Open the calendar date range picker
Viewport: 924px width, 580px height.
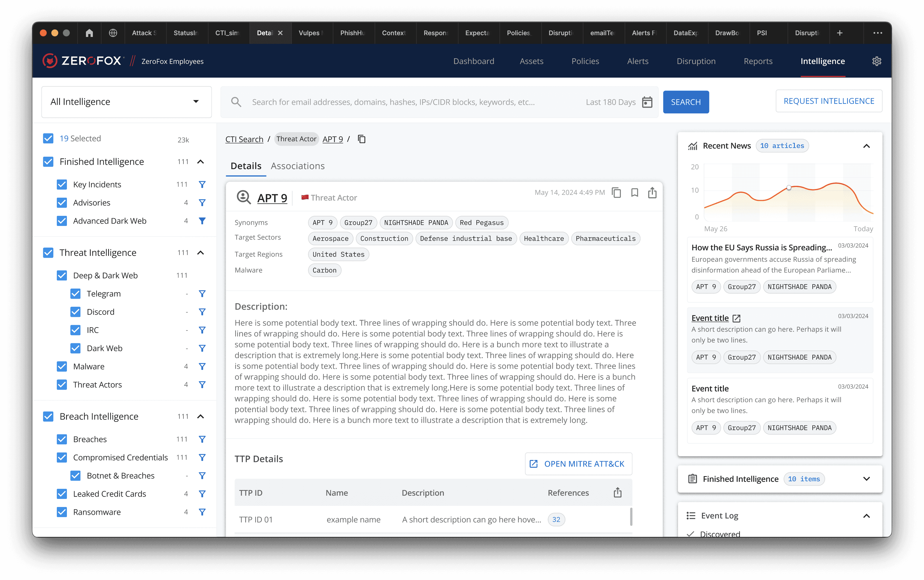tap(647, 102)
